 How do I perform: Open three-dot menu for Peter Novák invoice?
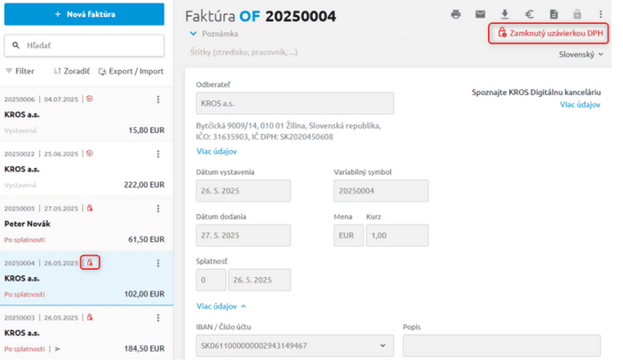(158, 208)
